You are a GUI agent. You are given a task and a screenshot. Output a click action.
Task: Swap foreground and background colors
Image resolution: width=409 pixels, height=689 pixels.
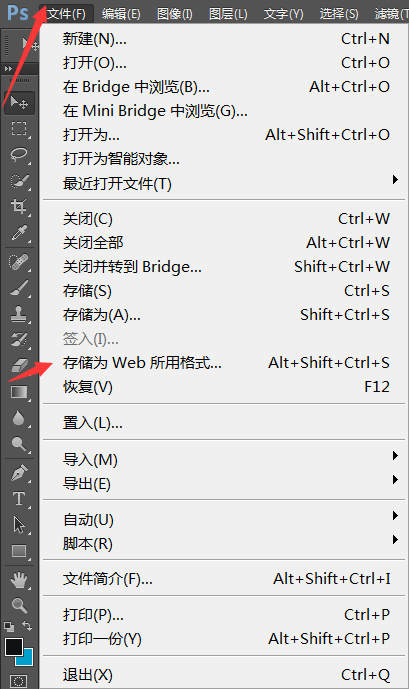(x=27, y=626)
